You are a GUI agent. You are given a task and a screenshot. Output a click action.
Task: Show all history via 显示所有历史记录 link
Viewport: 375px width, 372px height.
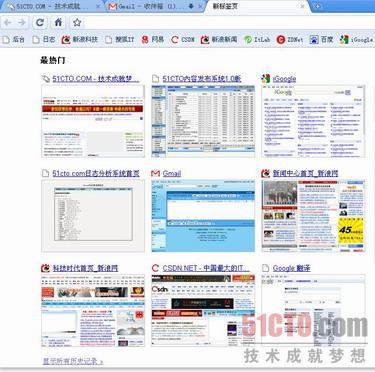pyautogui.click(x=73, y=361)
